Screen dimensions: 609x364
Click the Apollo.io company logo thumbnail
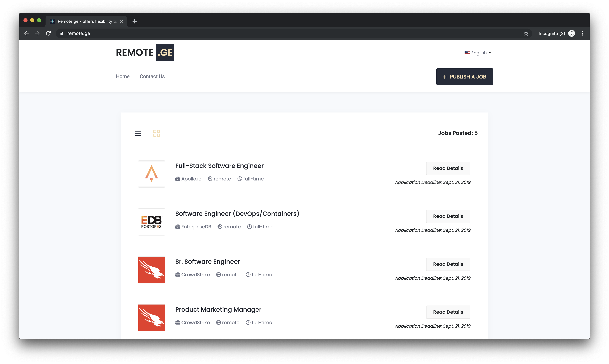pyautogui.click(x=151, y=174)
